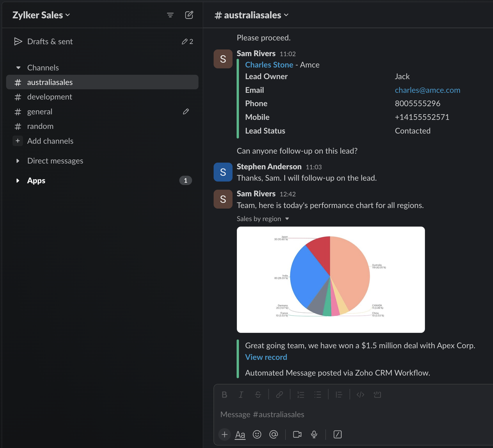The image size is (493, 448).
Task: Click the compose new message icon
Action: coord(189,15)
